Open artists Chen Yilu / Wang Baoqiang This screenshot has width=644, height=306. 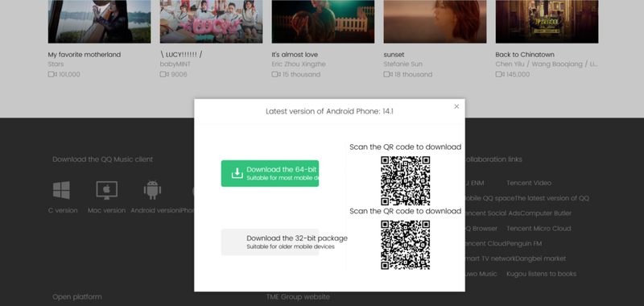coord(547,64)
